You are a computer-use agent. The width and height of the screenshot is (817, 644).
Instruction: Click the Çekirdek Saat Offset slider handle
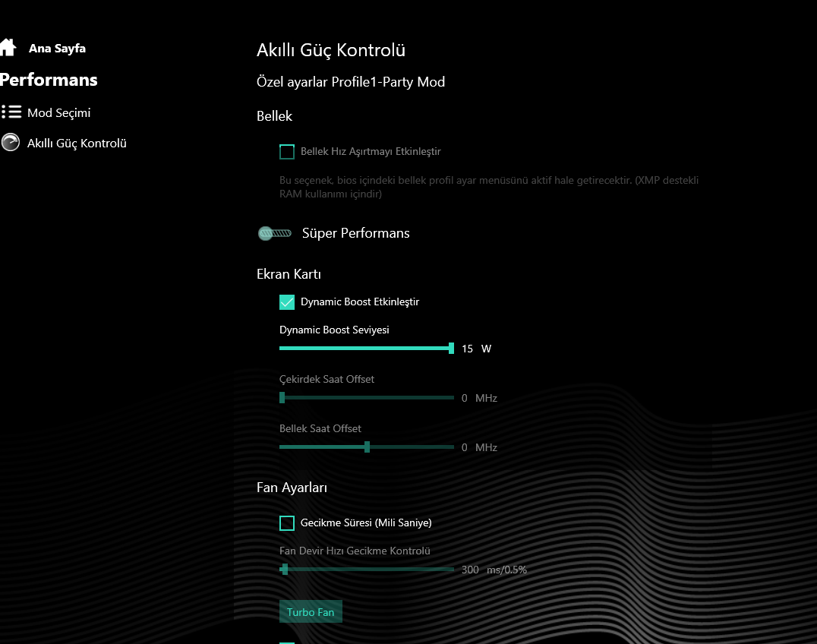[282, 397]
